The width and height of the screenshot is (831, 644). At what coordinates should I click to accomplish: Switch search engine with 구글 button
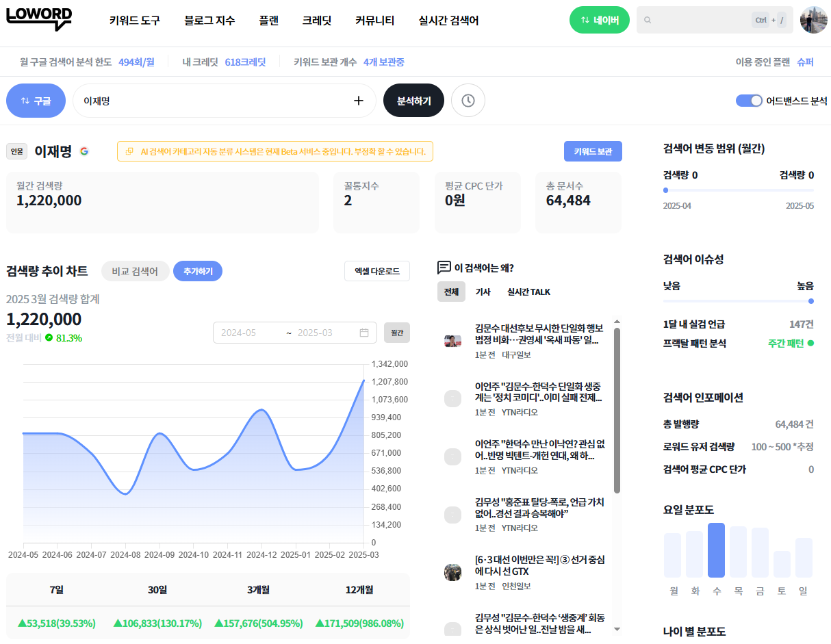click(36, 101)
